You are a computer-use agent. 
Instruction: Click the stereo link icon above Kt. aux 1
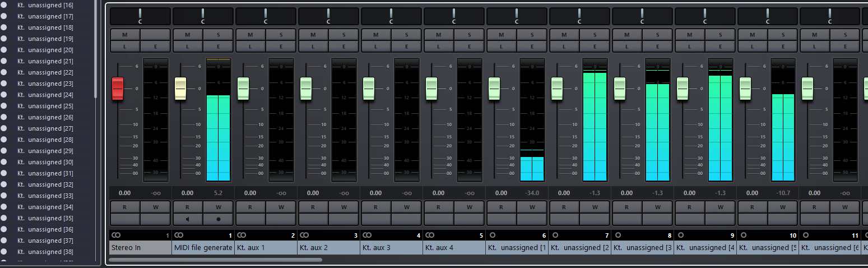tap(242, 235)
